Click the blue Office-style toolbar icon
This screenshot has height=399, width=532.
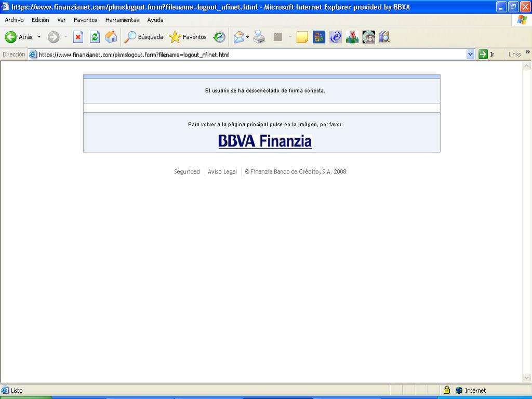(x=318, y=37)
